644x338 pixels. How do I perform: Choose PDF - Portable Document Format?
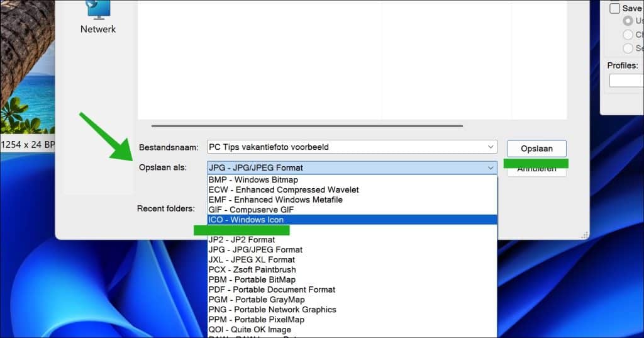352,290
